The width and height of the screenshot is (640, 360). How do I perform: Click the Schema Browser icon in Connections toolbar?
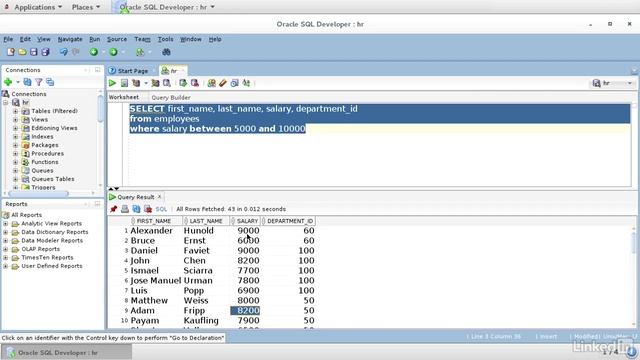(50, 82)
